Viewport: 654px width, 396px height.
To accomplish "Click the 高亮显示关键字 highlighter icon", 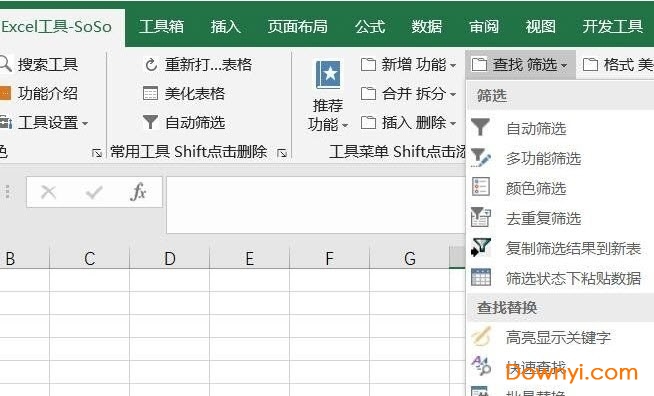I will click(x=480, y=336).
